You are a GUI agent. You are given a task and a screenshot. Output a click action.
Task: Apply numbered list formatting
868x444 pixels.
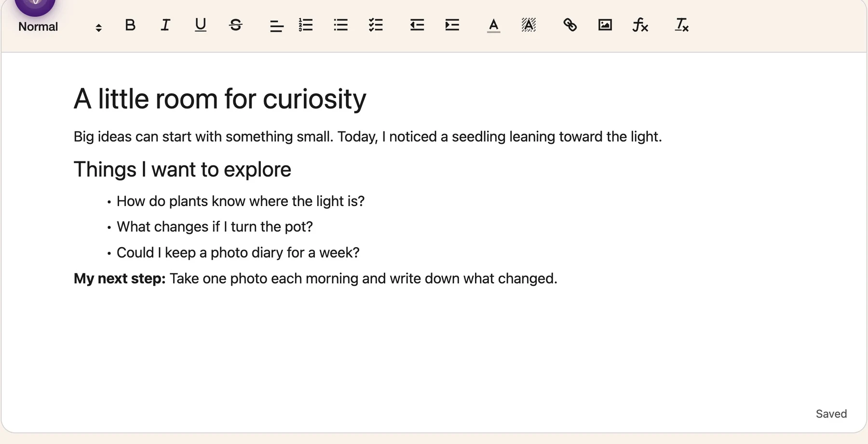(306, 25)
